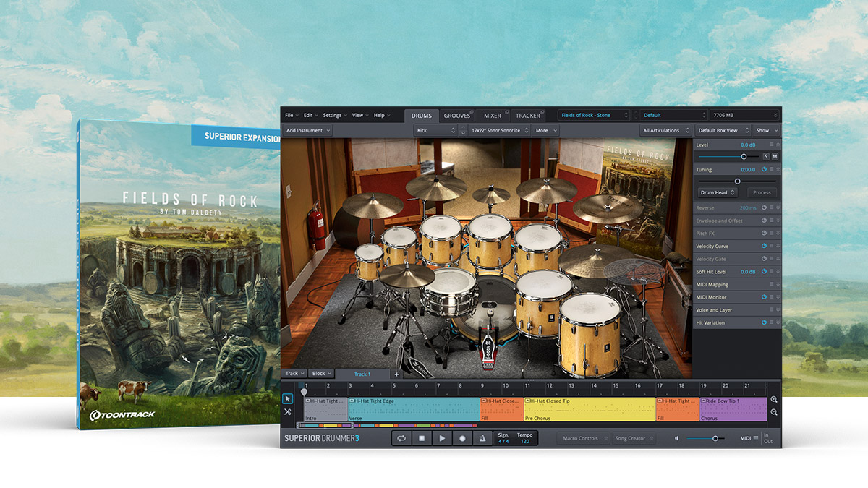Viewport: 868px width, 488px height.
Task: Toggle the Reverse power button
Action: (764, 207)
